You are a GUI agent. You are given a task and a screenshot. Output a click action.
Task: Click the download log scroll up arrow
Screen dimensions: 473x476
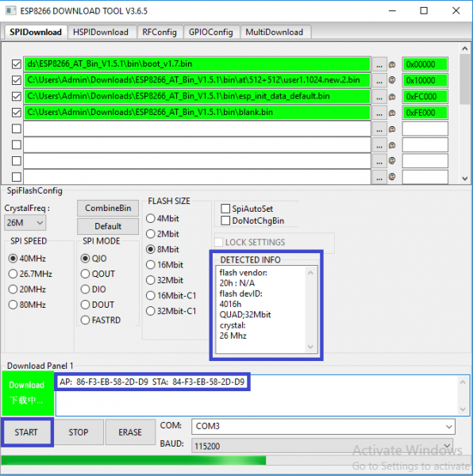click(x=463, y=382)
